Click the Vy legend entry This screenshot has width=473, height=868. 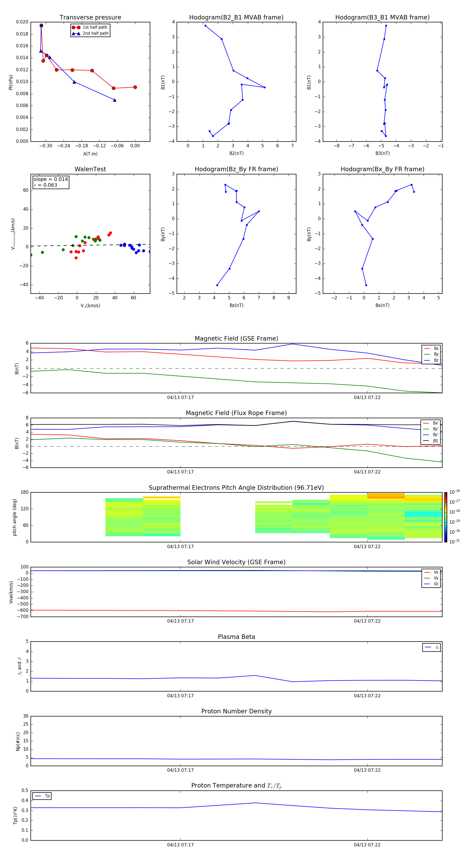click(x=431, y=578)
